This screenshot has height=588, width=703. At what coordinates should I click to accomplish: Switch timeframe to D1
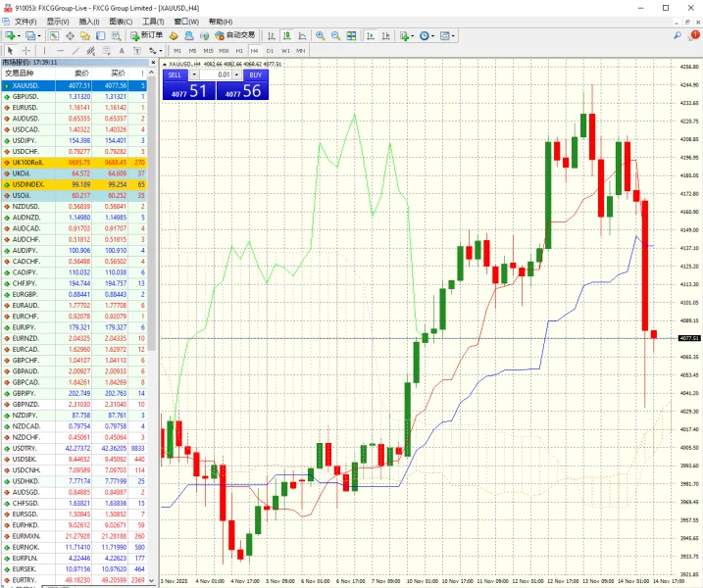(270, 51)
